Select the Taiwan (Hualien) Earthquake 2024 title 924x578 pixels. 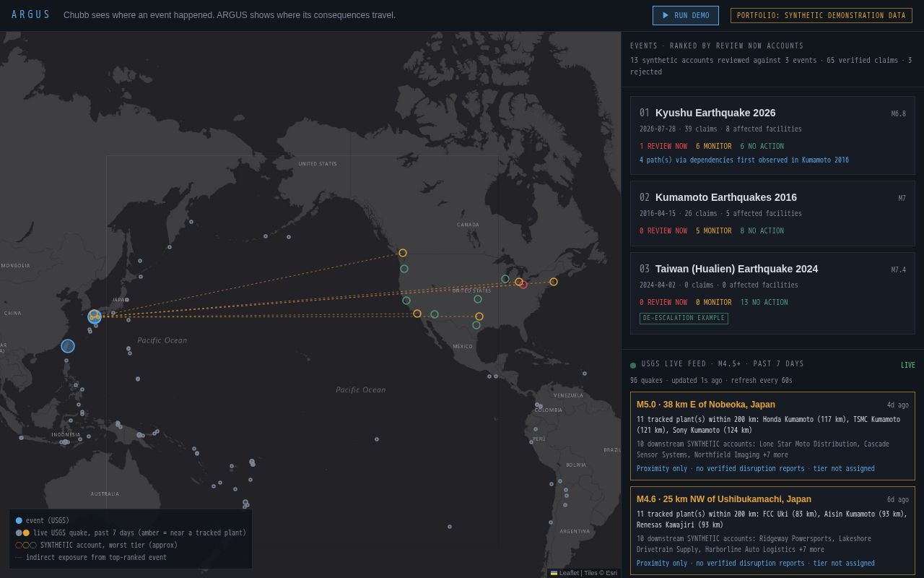point(736,269)
